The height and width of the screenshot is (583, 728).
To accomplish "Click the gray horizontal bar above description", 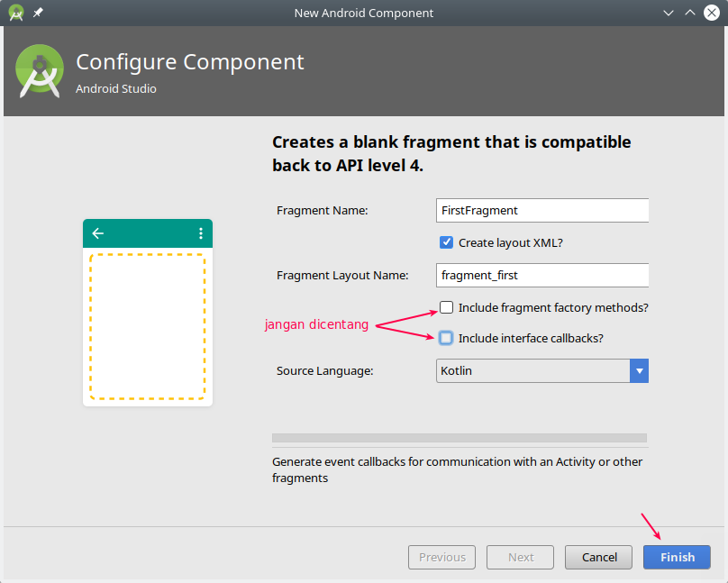I will 459,438.
